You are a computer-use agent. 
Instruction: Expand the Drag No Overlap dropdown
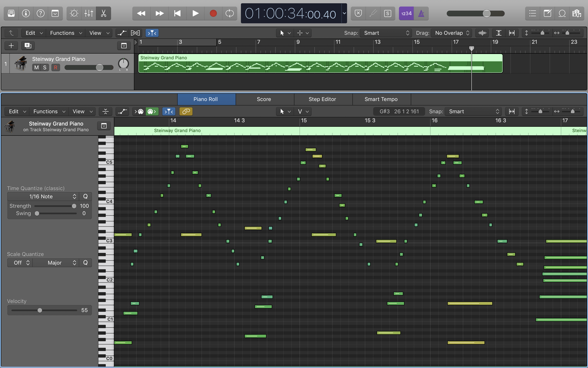click(451, 33)
